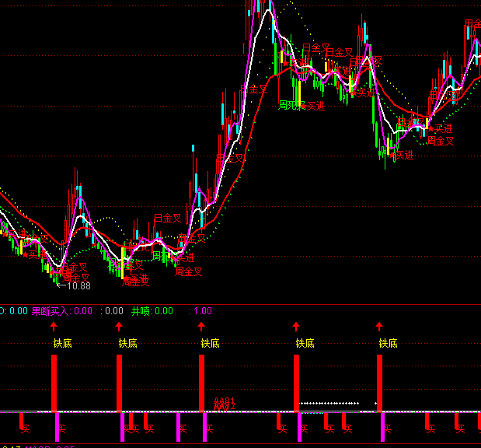Click the third 铁底 red arrow marker
The image size is (481, 448).
(201, 326)
